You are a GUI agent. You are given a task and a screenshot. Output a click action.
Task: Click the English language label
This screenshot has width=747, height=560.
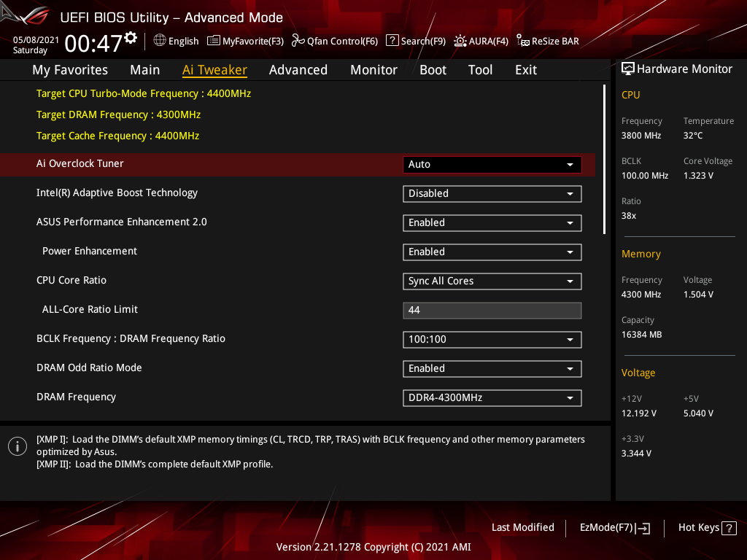point(183,42)
